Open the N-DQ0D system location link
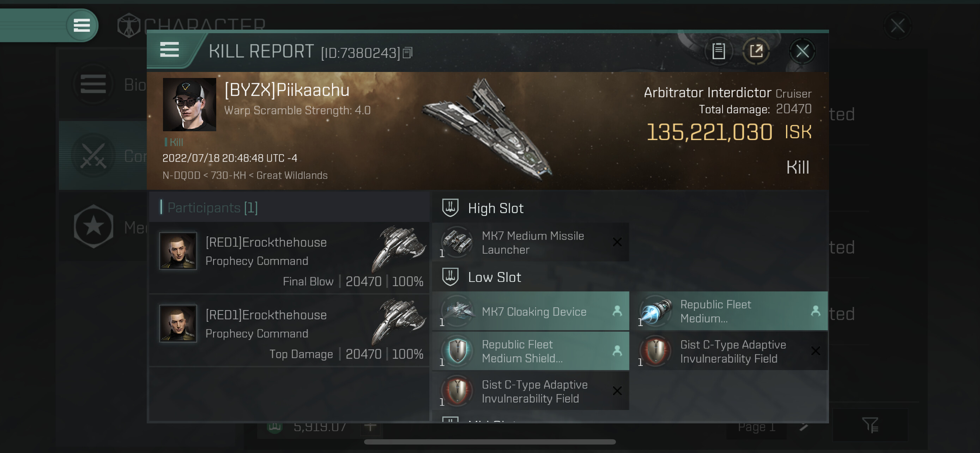Screen dimensions: 980x453 point(181,175)
